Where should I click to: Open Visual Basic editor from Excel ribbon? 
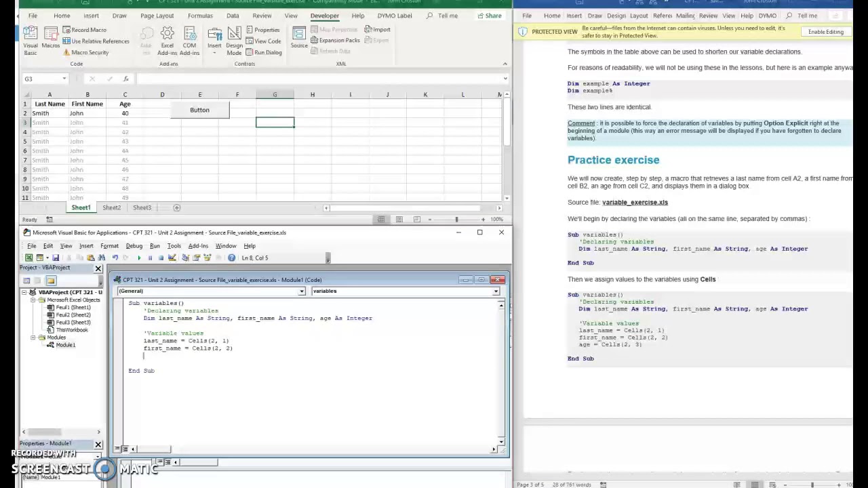[31, 41]
